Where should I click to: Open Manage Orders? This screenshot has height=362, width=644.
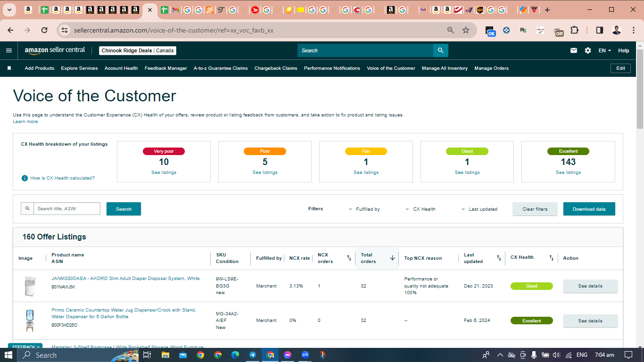(491, 68)
